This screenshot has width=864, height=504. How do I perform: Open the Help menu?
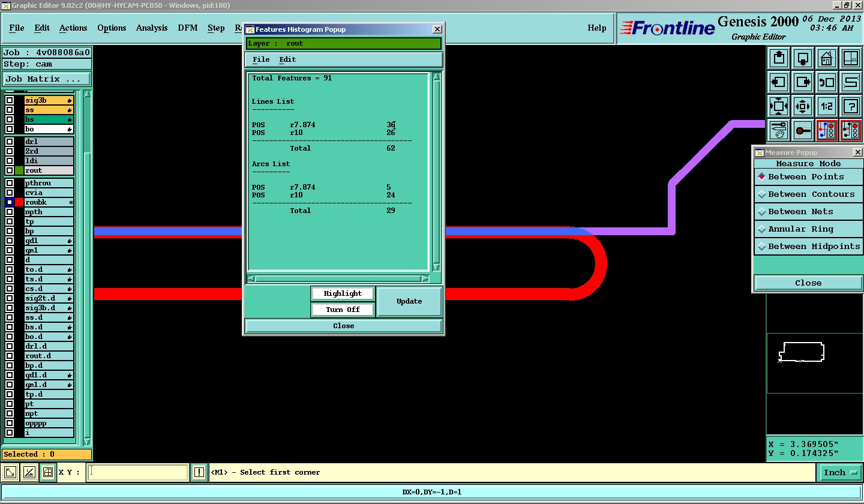tap(596, 28)
